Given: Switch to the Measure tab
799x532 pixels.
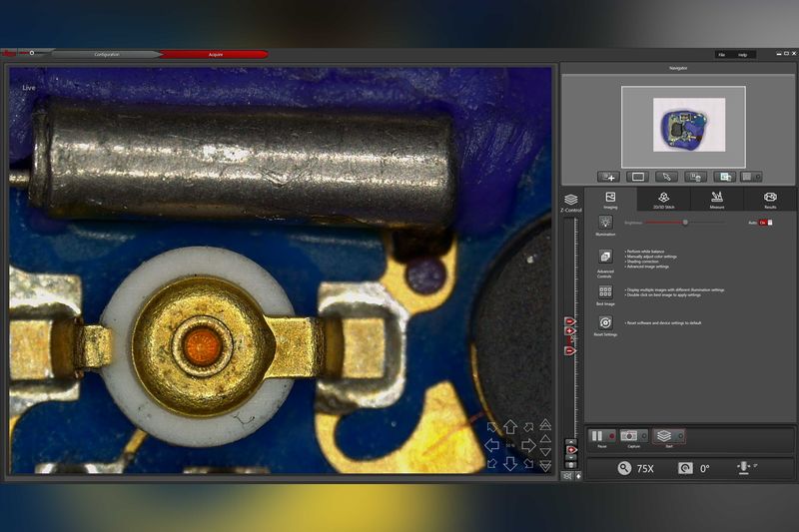Looking at the screenshot, I should [716, 199].
